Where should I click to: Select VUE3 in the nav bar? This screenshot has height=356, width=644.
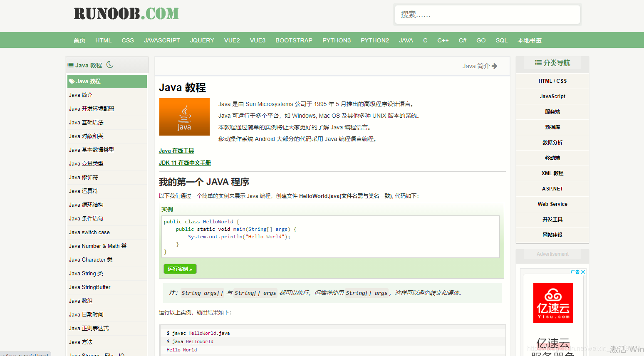258,40
